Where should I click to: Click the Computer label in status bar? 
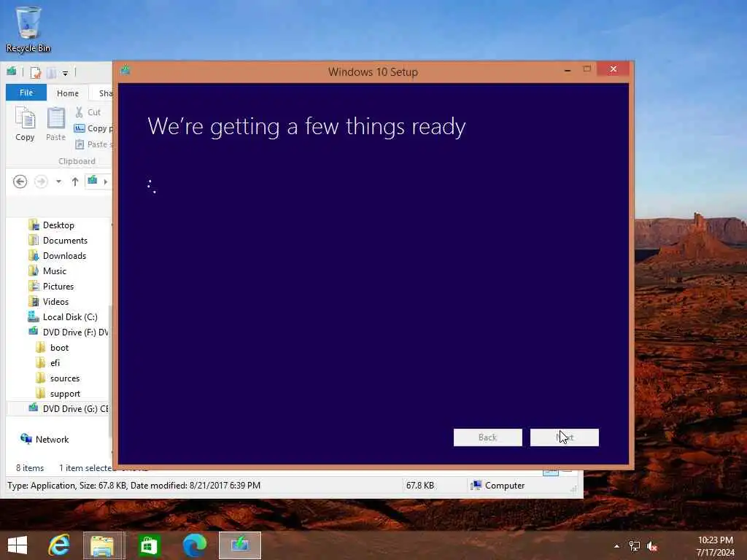tap(505, 485)
